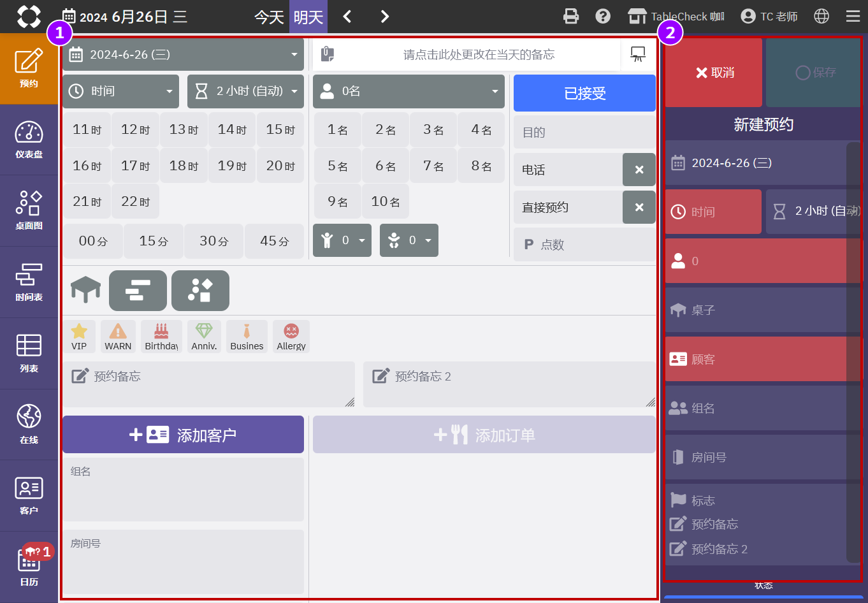Image resolution: width=868 pixels, height=603 pixels.
Task: Jump to 组名 in summary panel
Action: 755,408
